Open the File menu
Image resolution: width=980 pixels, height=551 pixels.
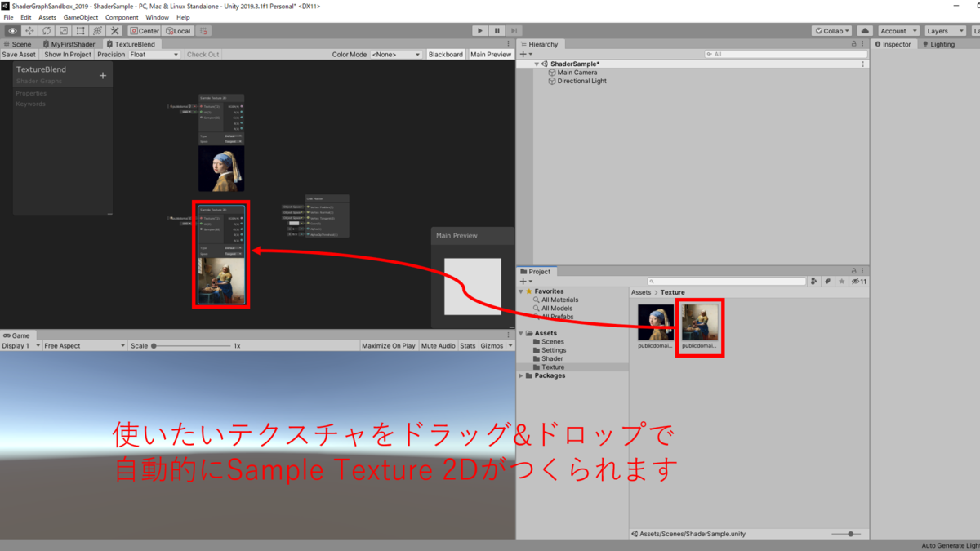click(8, 17)
